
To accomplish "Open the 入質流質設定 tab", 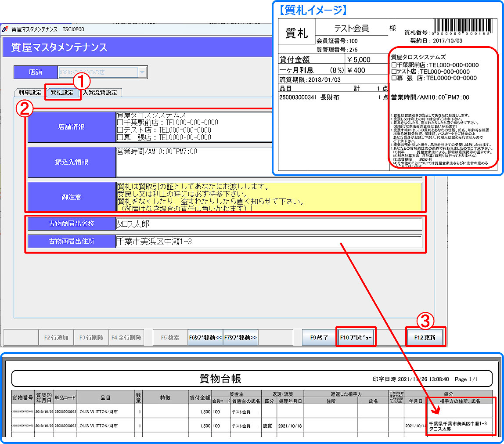I will point(100,93).
